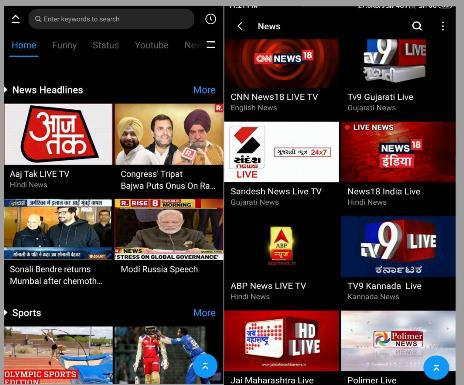
Task: Open the TV9 Kannada Live thumbnail
Action: coord(398,246)
